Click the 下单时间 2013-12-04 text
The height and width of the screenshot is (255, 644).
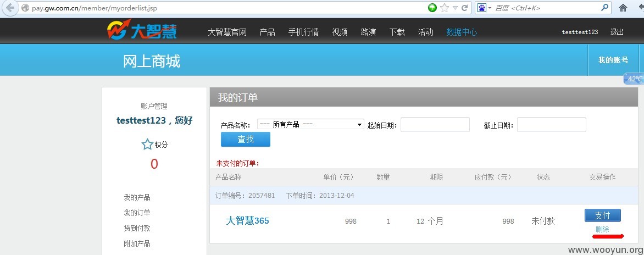[320, 196]
